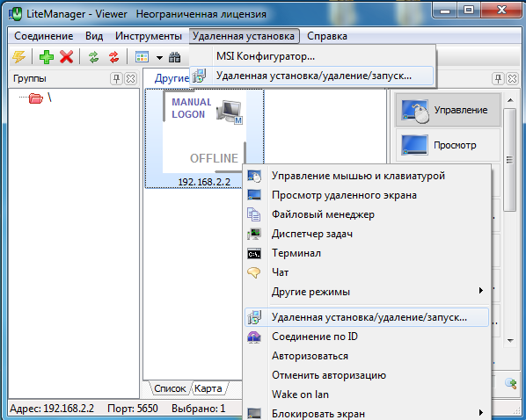Click the red refresh arrows icon
This screenshot has height=420, width=526.
(114, 57)
